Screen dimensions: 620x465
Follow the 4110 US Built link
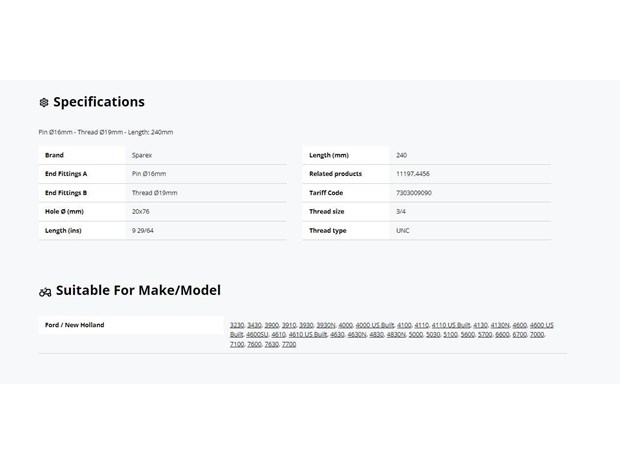451,325
